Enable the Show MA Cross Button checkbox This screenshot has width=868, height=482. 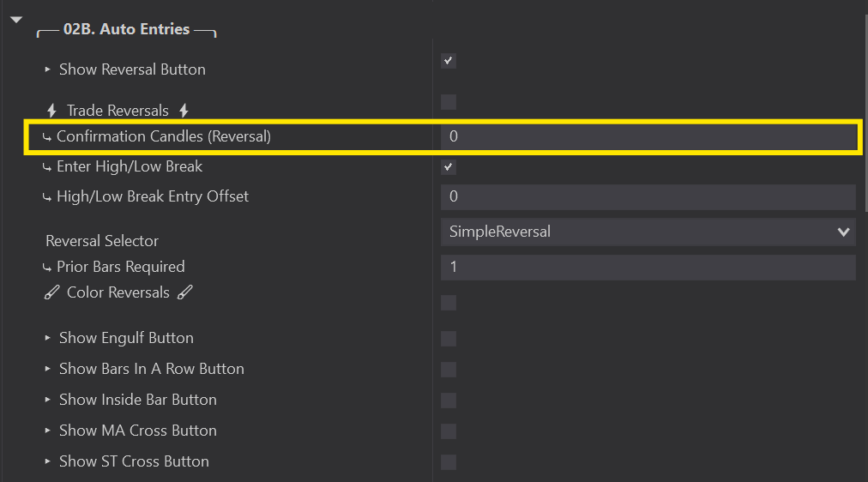click(x=449, y=431)
